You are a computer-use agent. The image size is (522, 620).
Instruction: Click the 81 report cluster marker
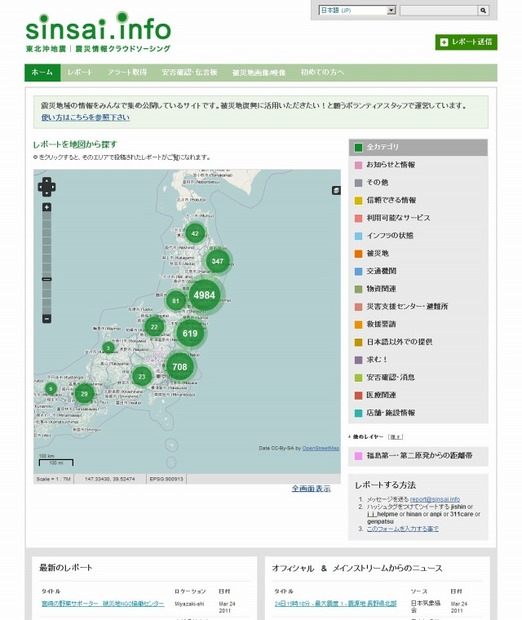coord(176,301)
